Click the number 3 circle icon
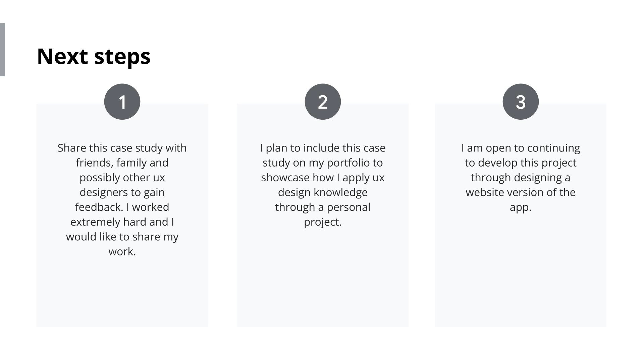644x362 pixels. tap(521, 102)
